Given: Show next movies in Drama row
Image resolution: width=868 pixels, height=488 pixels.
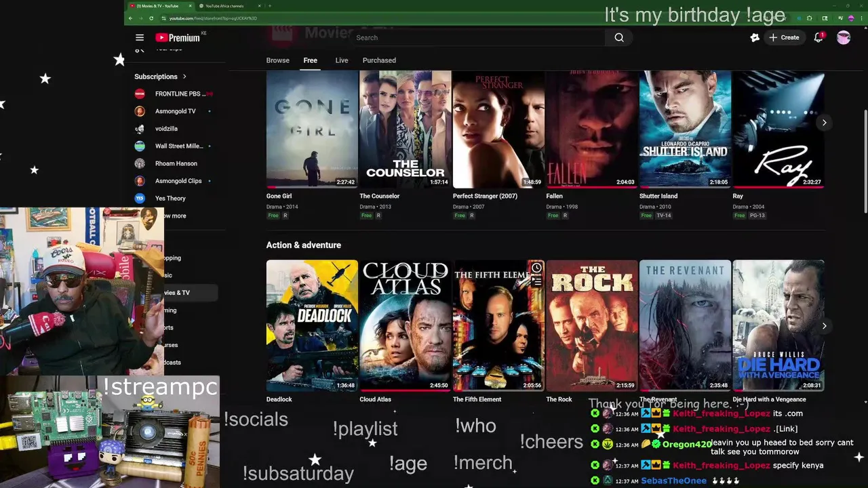Looking at the screenshot, I should pos(824,123).
